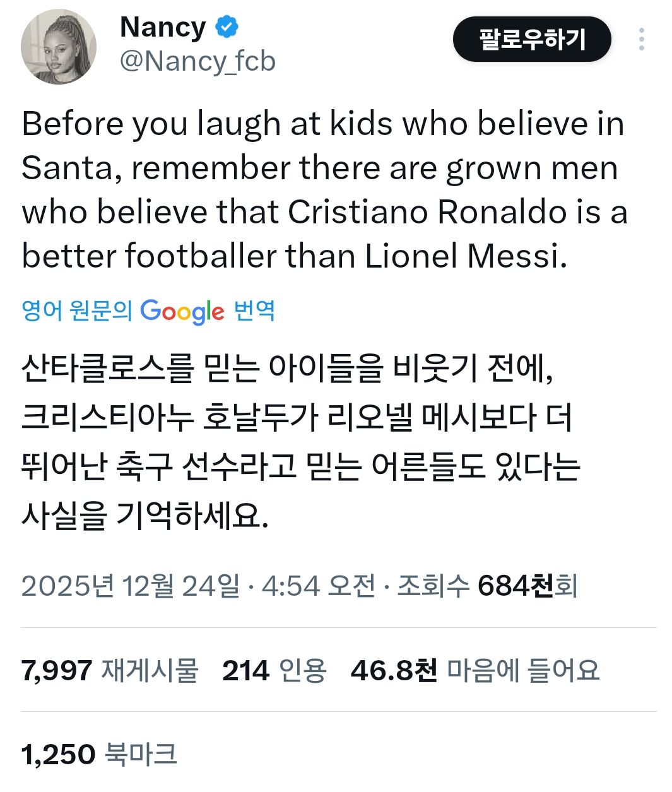
Task: Open the three-dot more options menu
Action: coord(641,40)
